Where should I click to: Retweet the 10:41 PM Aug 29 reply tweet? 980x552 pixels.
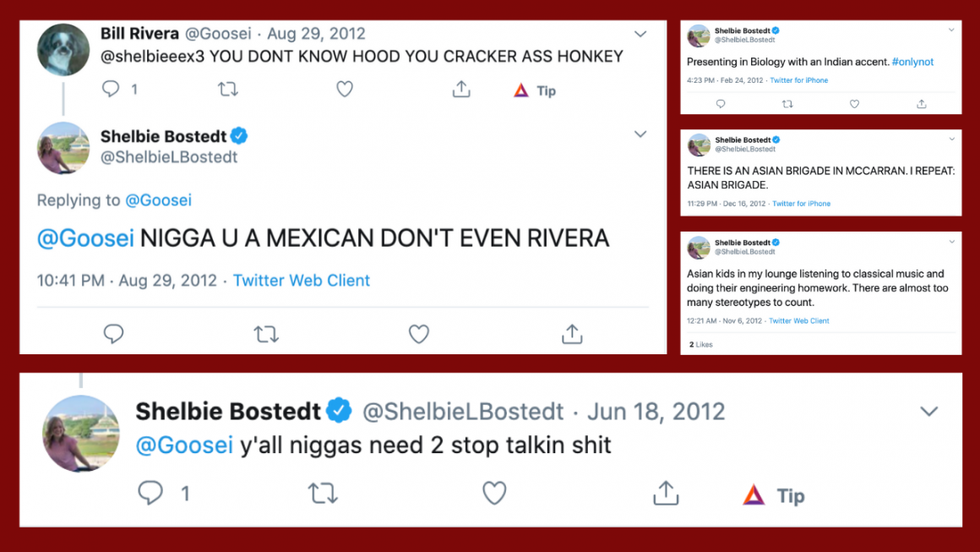point(266,334)
